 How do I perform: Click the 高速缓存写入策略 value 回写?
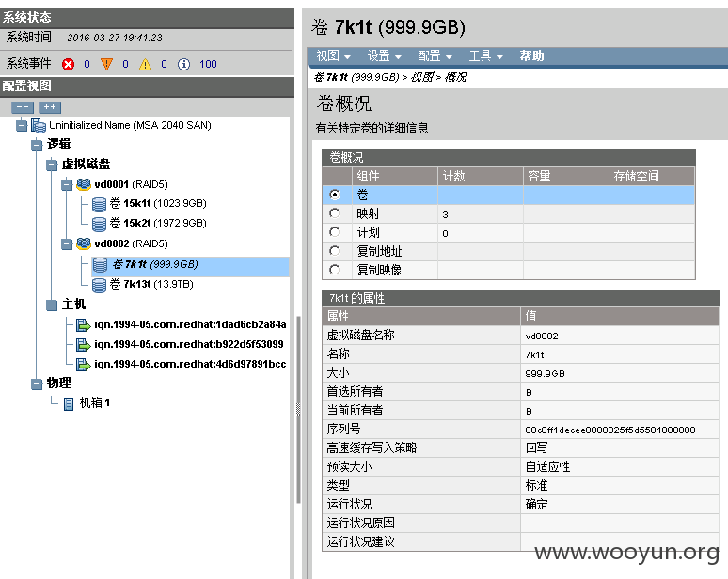(536, 448)
